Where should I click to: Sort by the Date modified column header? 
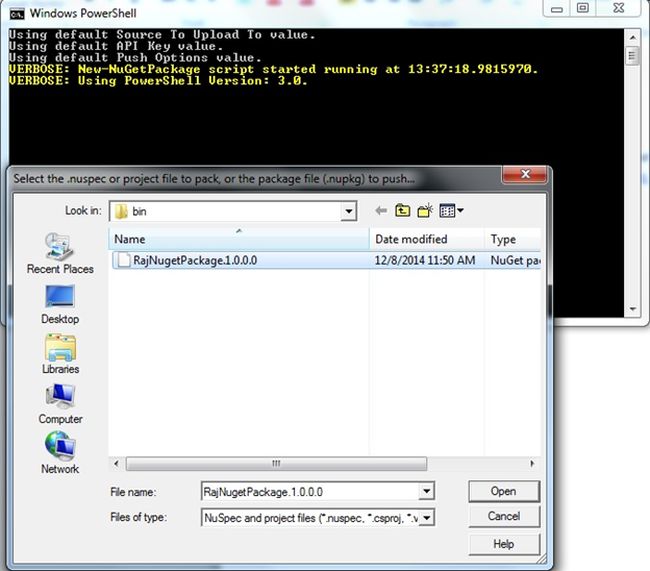(427, 239)
